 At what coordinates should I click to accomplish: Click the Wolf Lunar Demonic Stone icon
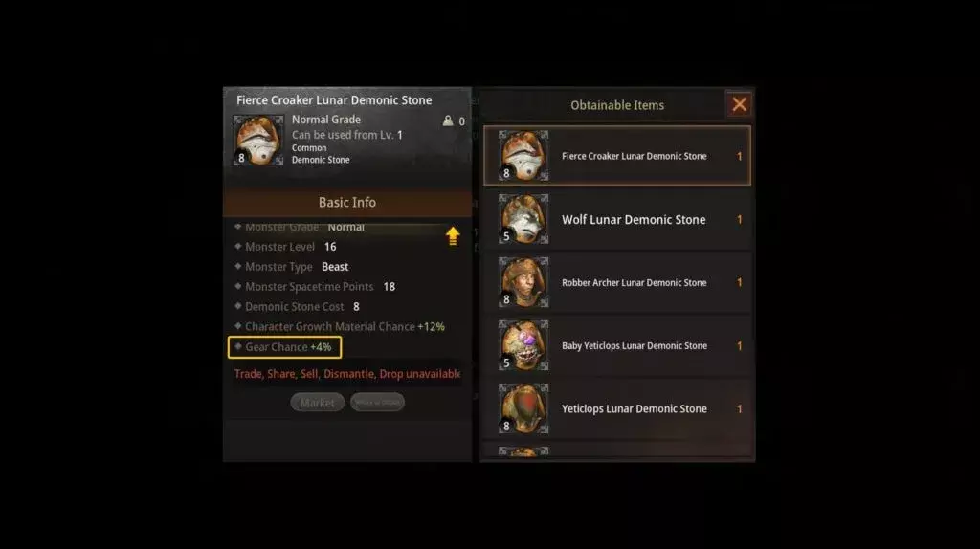(x=523, y=219)
